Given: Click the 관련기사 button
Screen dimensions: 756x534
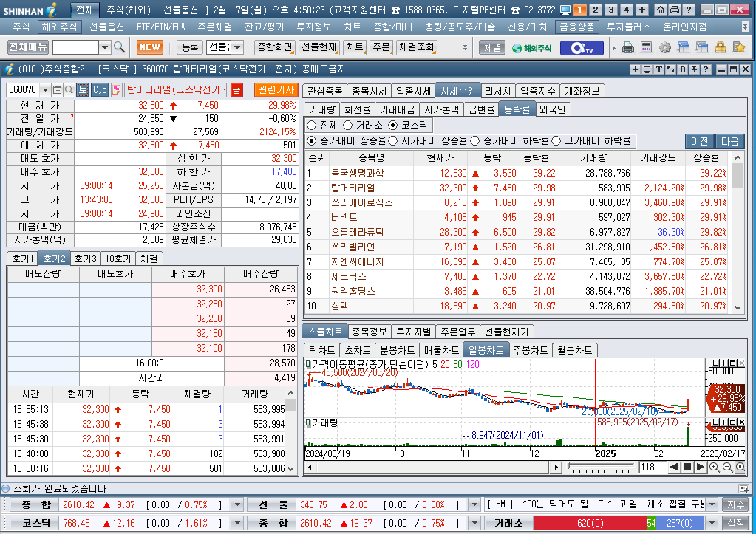Looking at the screenshot, I should coord(276,89).
